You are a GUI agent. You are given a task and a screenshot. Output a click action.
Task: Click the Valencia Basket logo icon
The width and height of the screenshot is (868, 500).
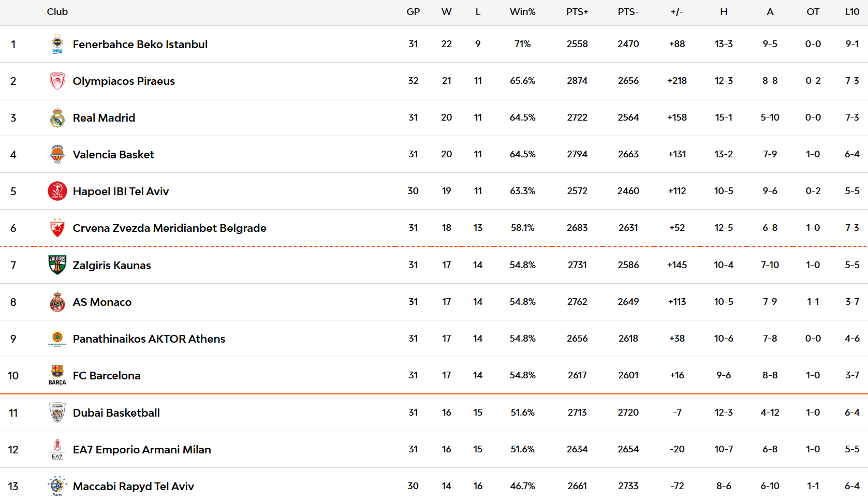[x=57, y=154]
